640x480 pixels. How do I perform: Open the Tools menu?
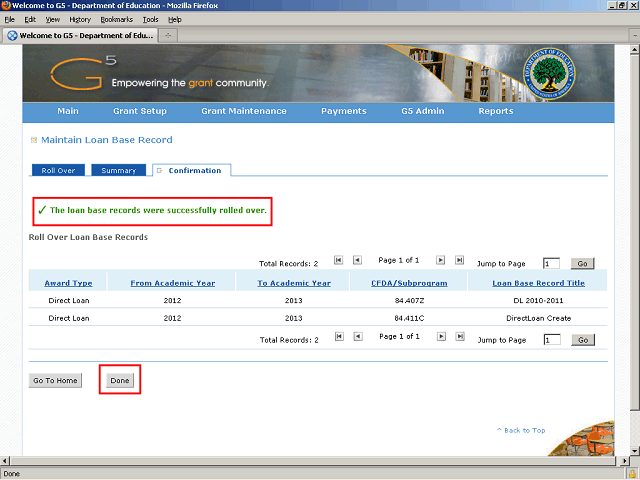tap(150, 19)
